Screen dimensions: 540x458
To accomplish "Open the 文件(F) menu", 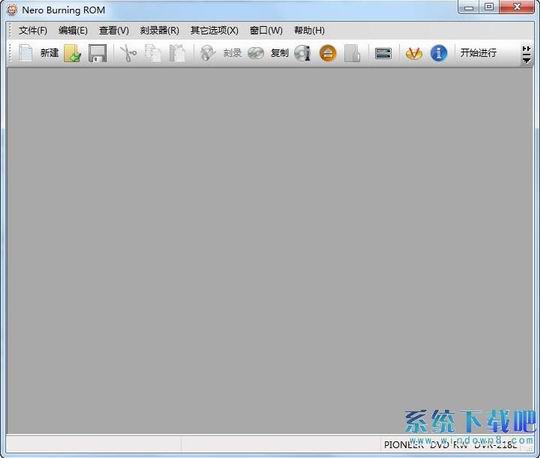I will (x=33, y=30).
